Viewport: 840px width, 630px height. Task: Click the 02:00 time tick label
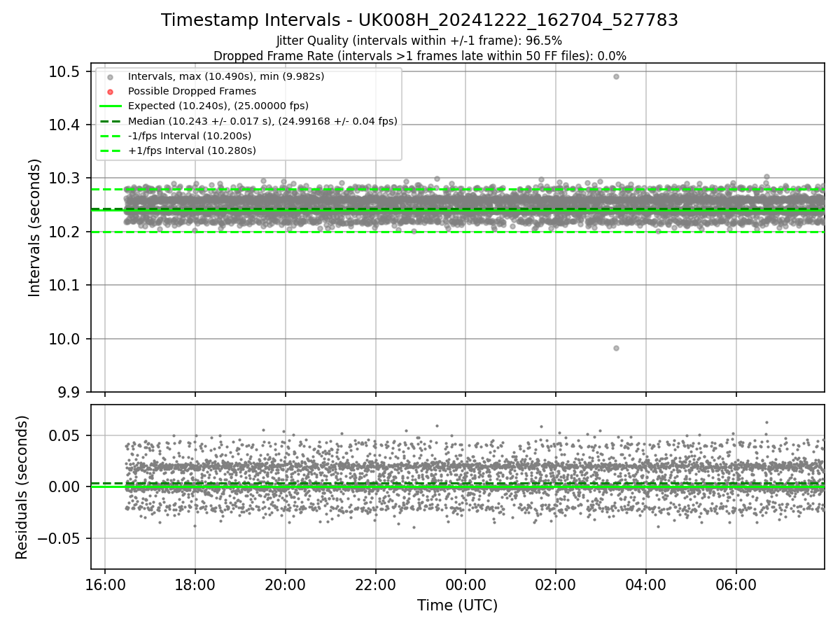coord(556,584)
